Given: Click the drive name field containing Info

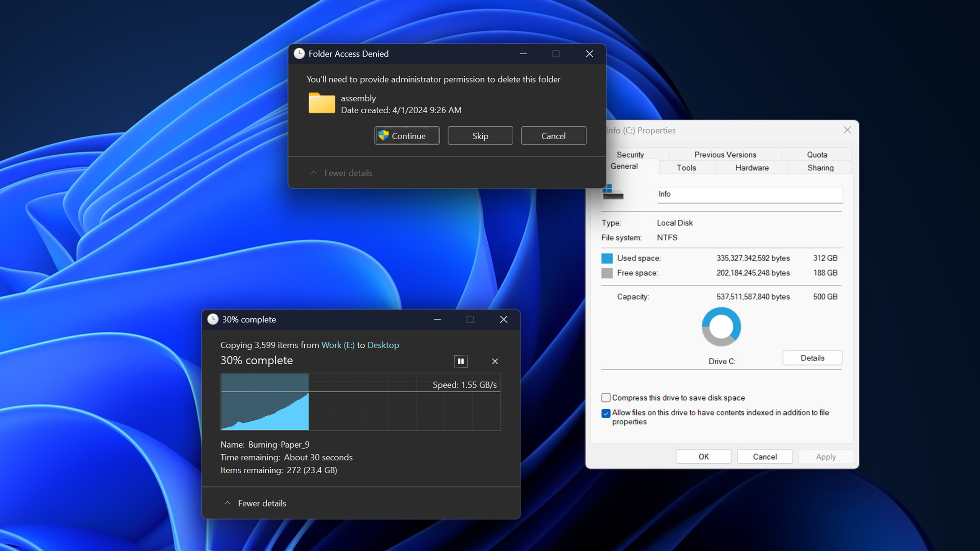Looking at the screenshot, I should pyautogui.click(x=750, y=194).
